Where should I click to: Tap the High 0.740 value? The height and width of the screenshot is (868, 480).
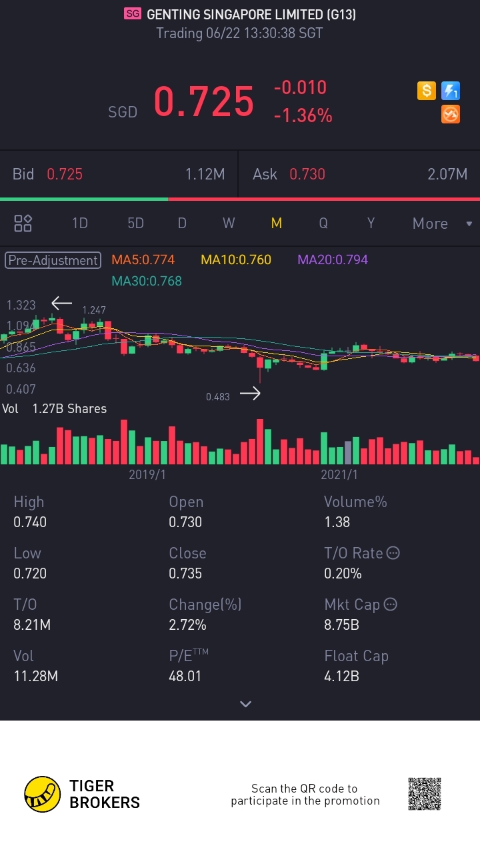(x=30, y=522)
